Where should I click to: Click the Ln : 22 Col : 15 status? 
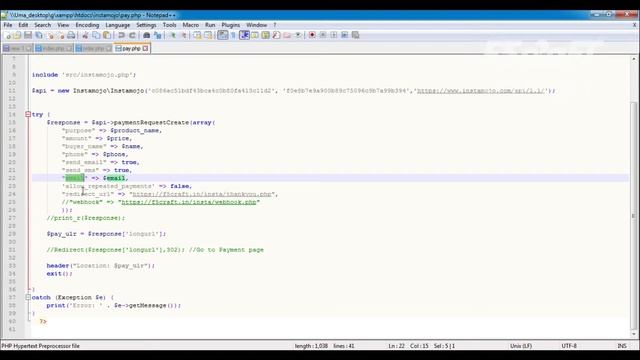pos(408,346)
